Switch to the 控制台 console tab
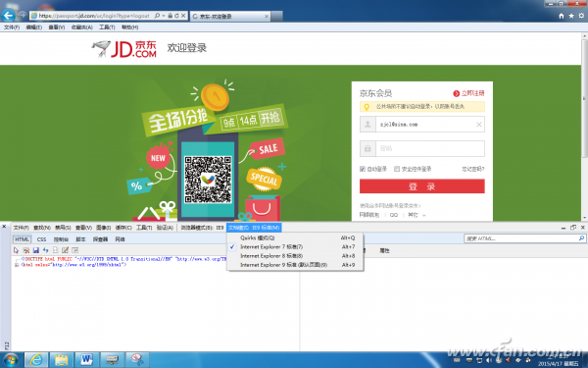 click(61, 239)
